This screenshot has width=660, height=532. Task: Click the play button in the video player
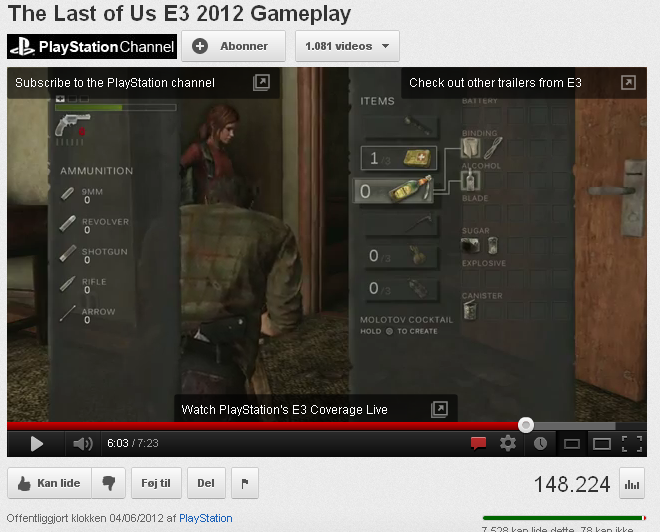[x=37, y=444]
